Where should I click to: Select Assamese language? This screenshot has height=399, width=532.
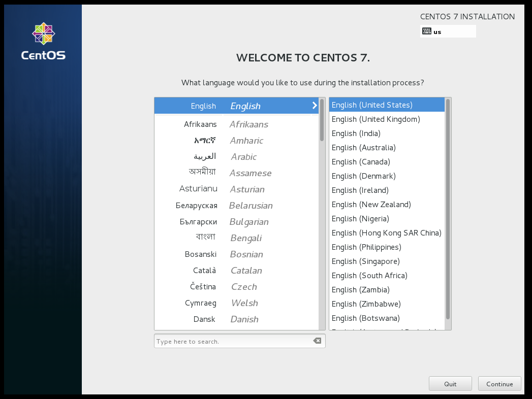(x=236, y=173)
